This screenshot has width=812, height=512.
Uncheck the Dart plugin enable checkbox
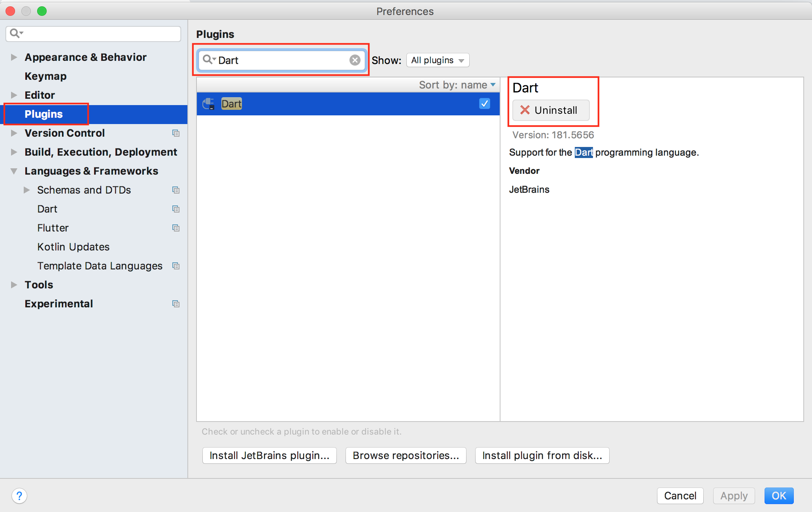pos(485,104)
